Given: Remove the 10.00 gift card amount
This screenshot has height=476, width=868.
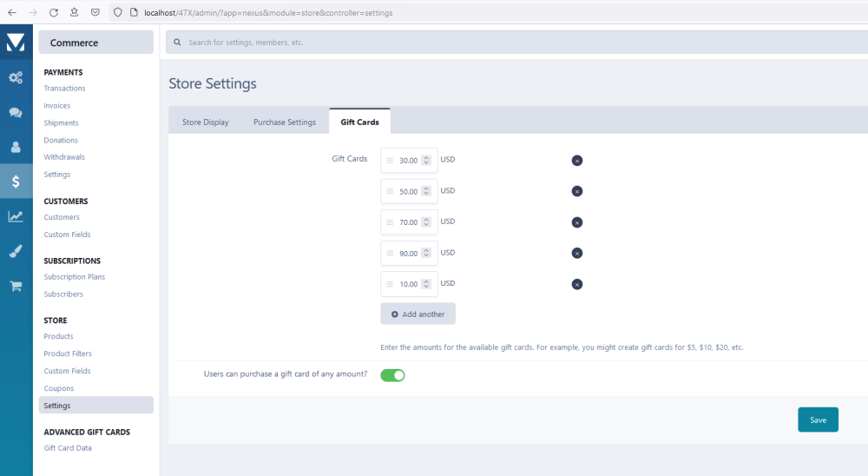Looking at the screenshot, I should (577, 284).
